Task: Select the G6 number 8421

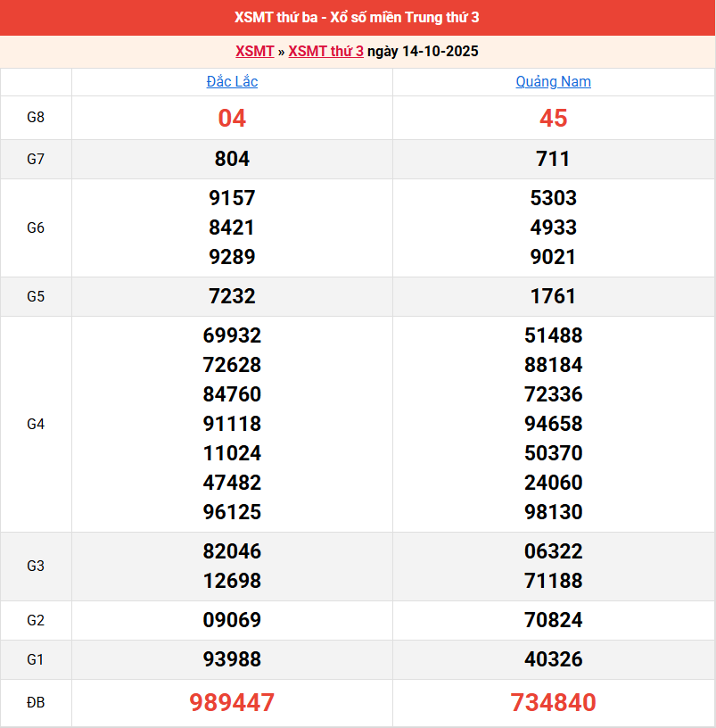Action: (x=232, y=227)
